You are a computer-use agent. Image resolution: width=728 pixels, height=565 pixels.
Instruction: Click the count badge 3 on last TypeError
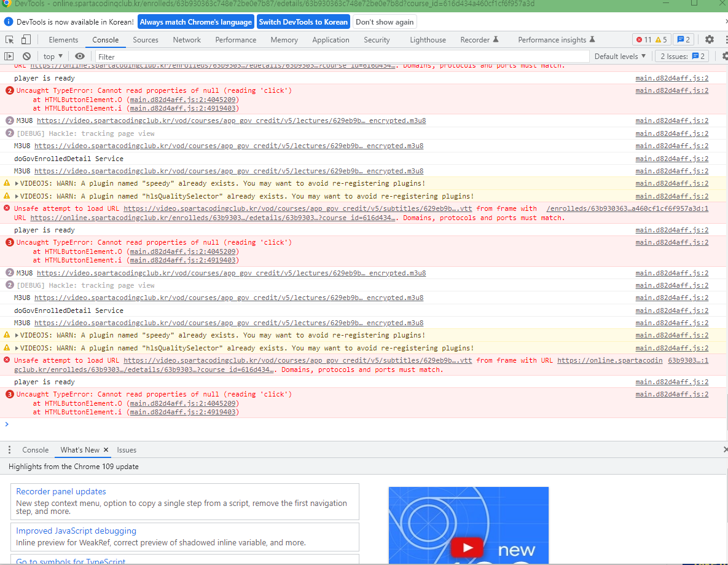[x=10, y=395]
